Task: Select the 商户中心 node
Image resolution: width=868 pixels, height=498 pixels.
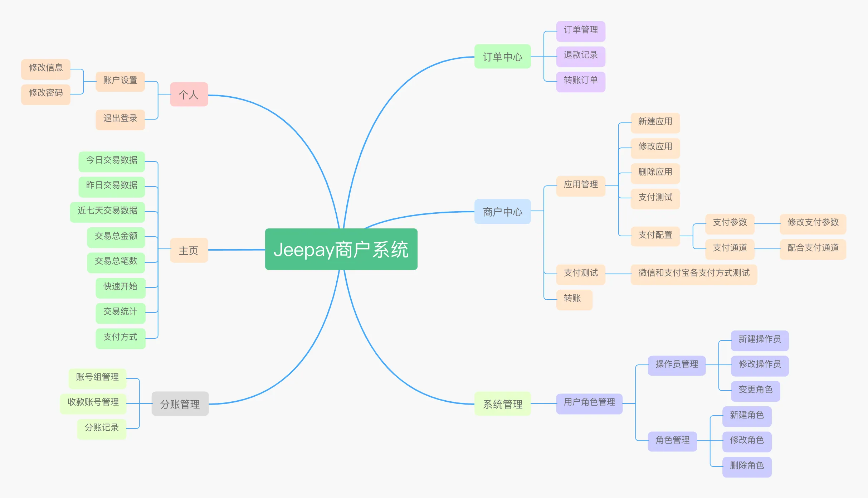Action: [x=502, y=211]
